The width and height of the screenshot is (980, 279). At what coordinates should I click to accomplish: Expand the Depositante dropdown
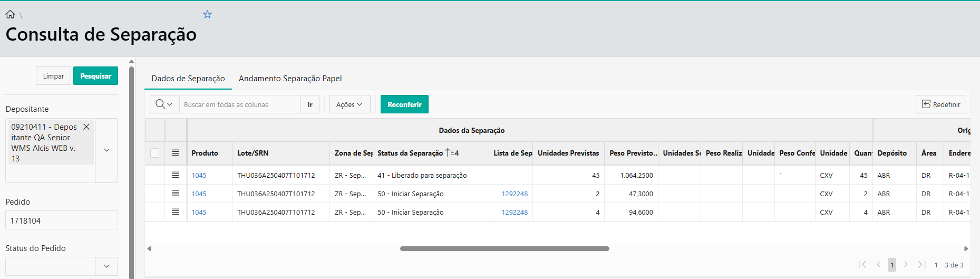click(x=106, y=150)
